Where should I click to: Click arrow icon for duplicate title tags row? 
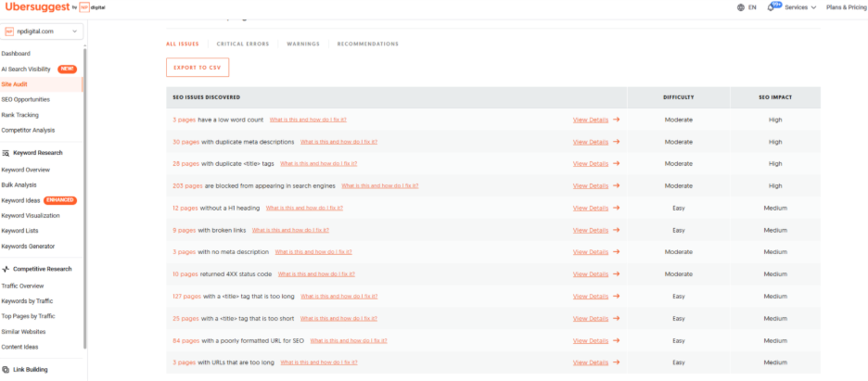point(616,164)
